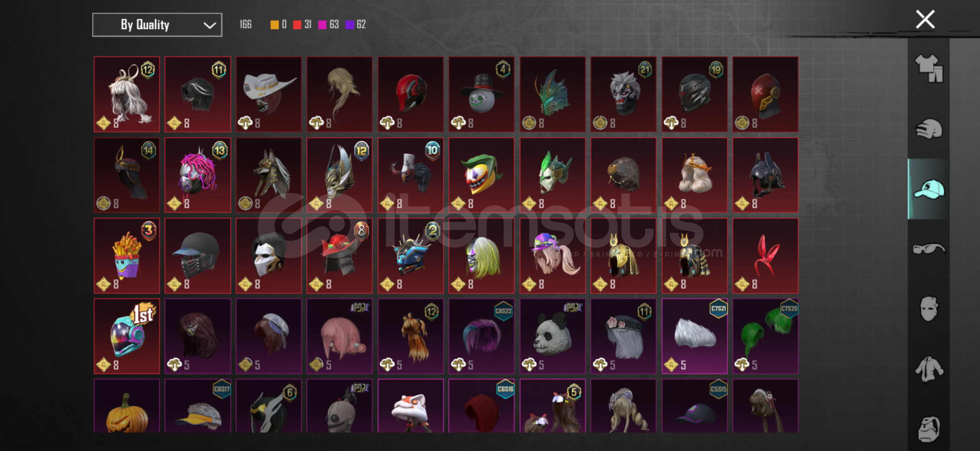The image size is (980, 451).
Task: Close the inventory with the X icon
Action: [925, 19]
